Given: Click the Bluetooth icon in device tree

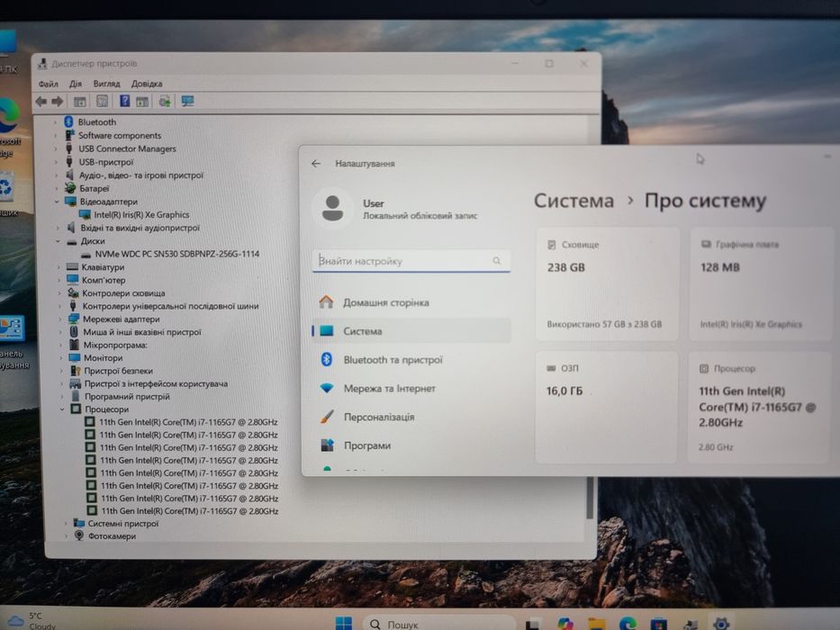Looking at the screenshot, I should pyautogui.click(x=68, y=122).
